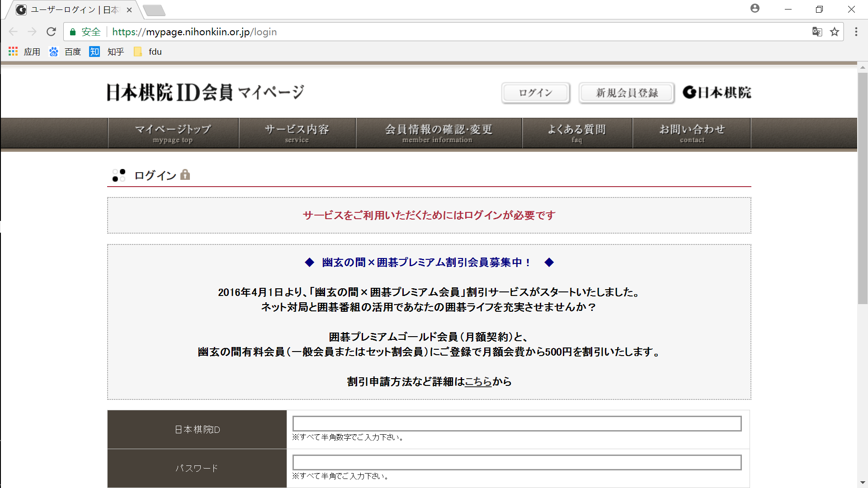Screen dimensions: 868x488
Task: Go to 会員情報の確認・変更 menu
Action: pos(439,133)
